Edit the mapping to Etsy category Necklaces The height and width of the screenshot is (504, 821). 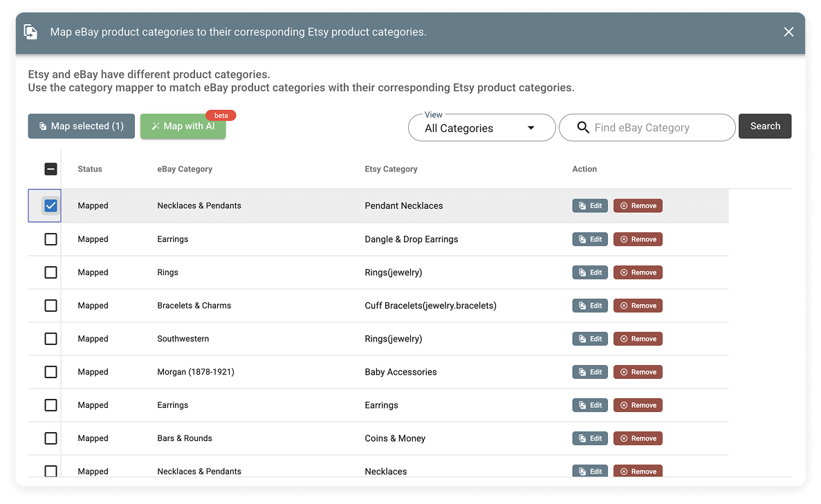click(x=590, y=471)
